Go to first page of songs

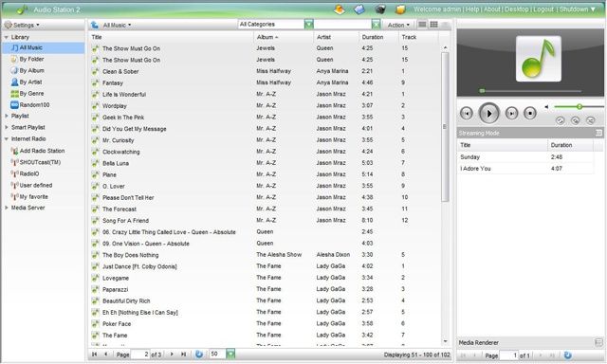pyautogui.click(x=94, y=354)
